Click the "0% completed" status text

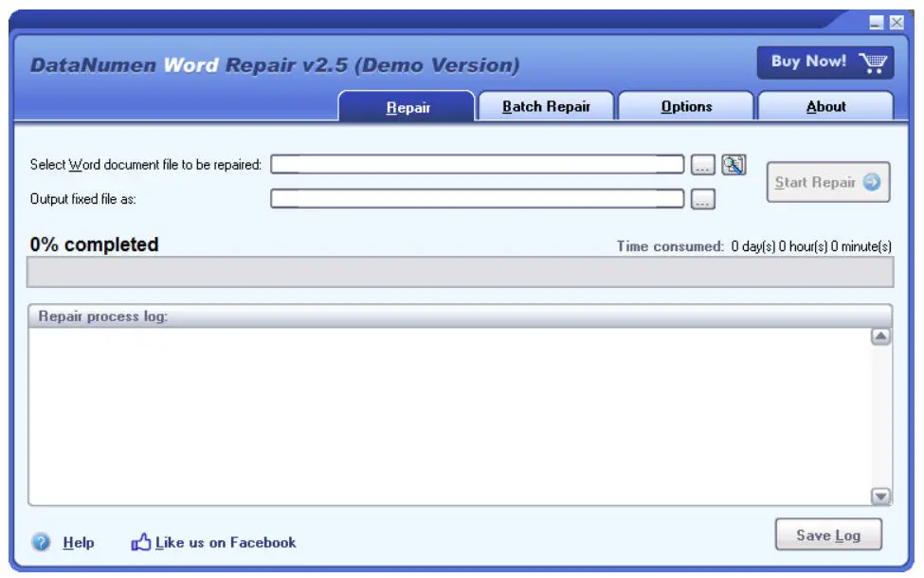[94, 244]
